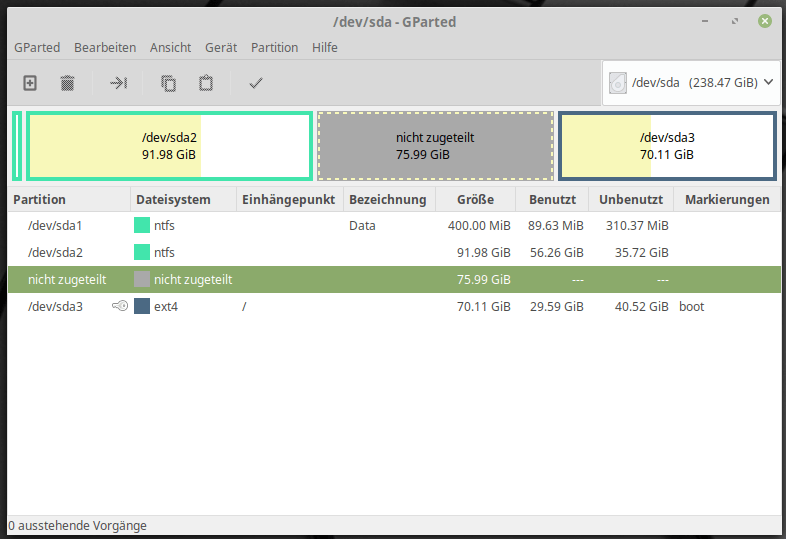
Task: Click the green ntfs color swatch for /dev/sda1
Action: click(142, 225)
